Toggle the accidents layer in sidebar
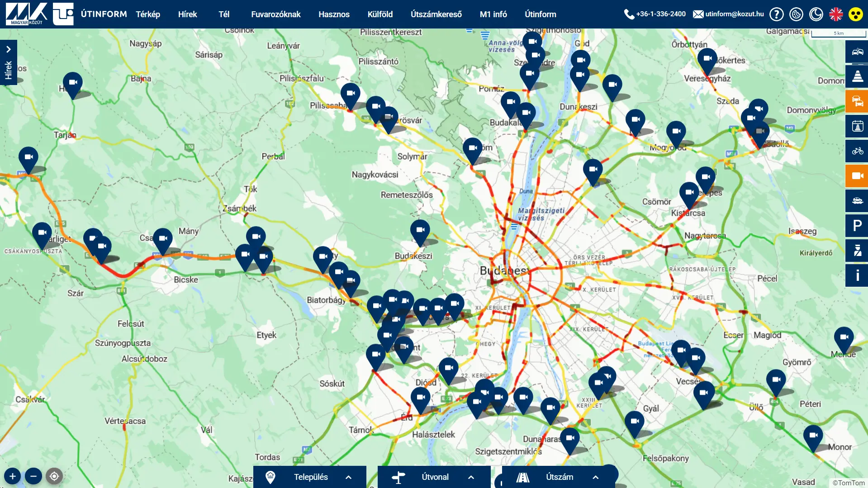This screenshot has width=868, height=488. coord(857,52)
